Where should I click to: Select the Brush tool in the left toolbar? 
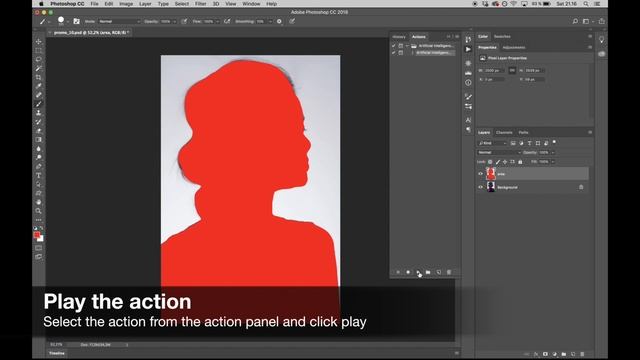coord(39,104)
